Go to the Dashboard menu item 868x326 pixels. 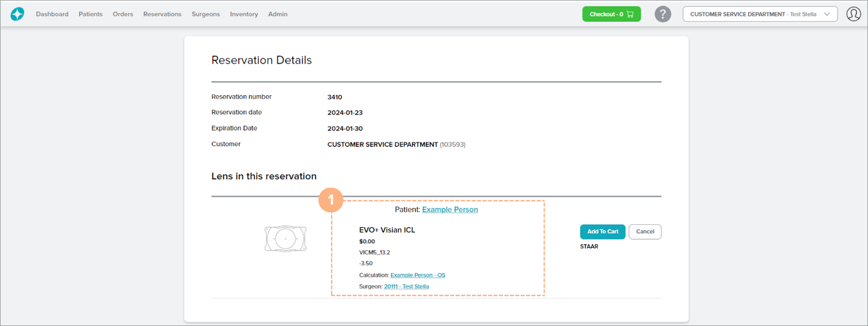coord(52,14)
